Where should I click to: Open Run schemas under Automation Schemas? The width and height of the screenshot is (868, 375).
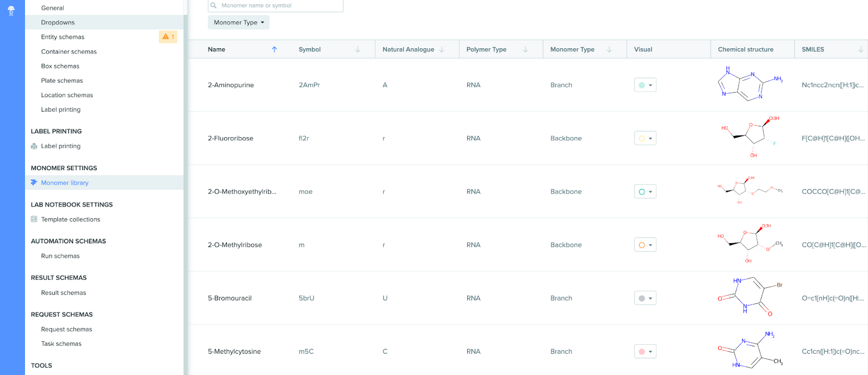60,256
